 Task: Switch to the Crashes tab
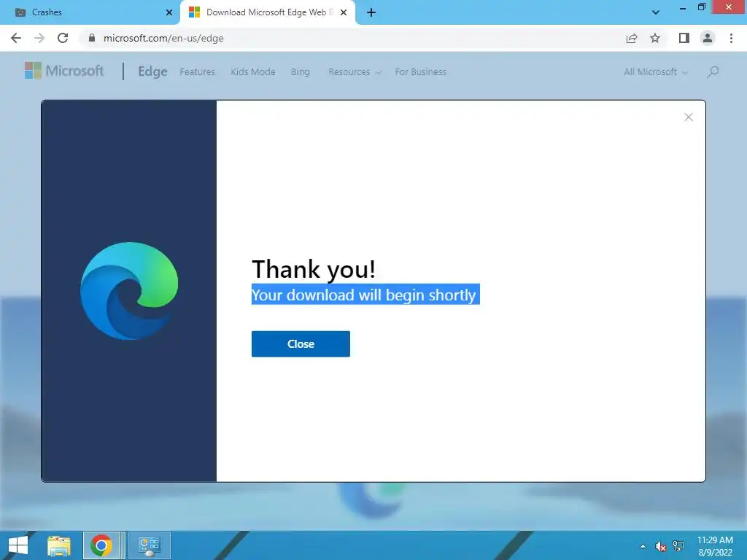pos(90,12)
